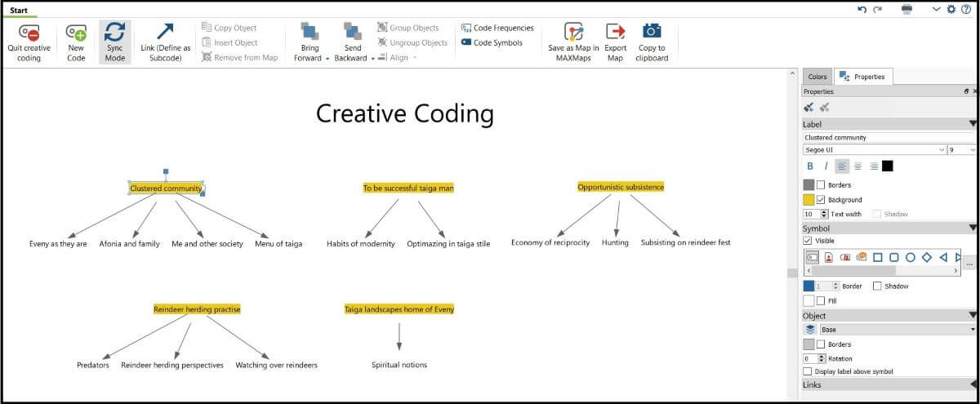Open the help question mark icon
The image size is (980, 404).
point(965,9)
